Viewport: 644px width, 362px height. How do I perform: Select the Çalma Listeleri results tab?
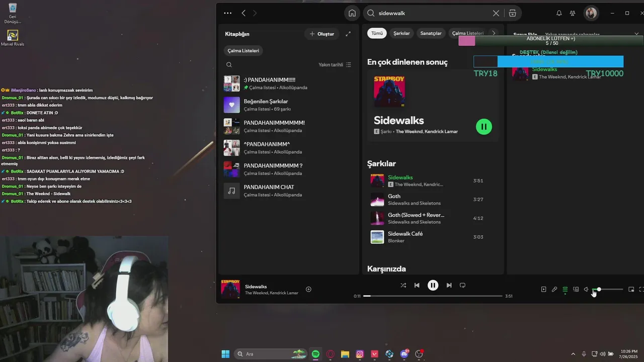coord(467,33)
